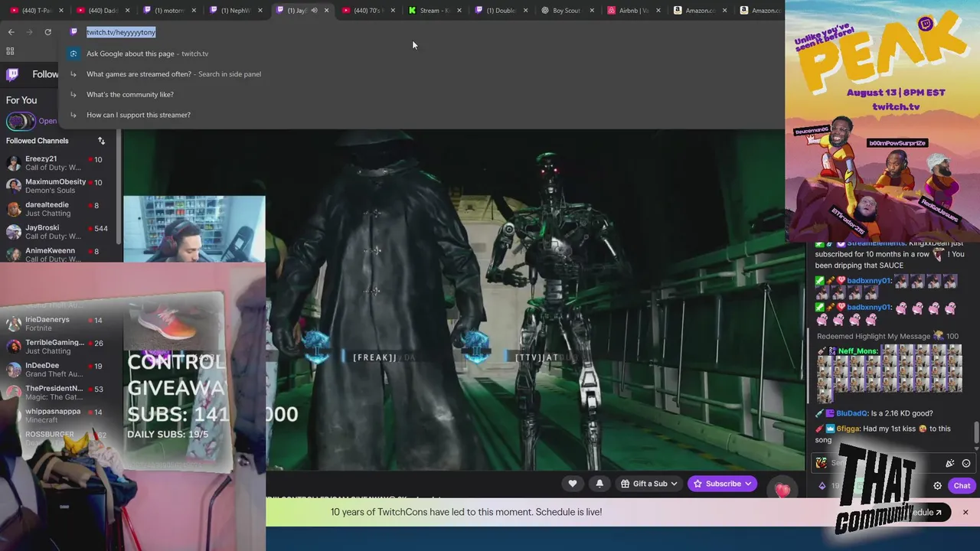This screenshot has width=980, height=551.
Task: Click StreamElements username in chat
Action: pos(876,243)
